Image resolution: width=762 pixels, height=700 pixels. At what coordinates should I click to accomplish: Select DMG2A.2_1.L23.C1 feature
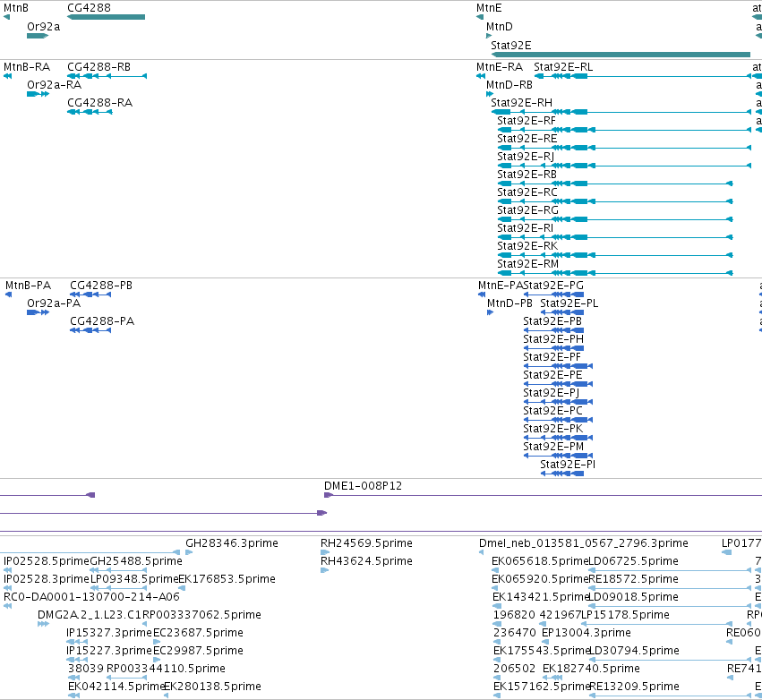[90, 616]
